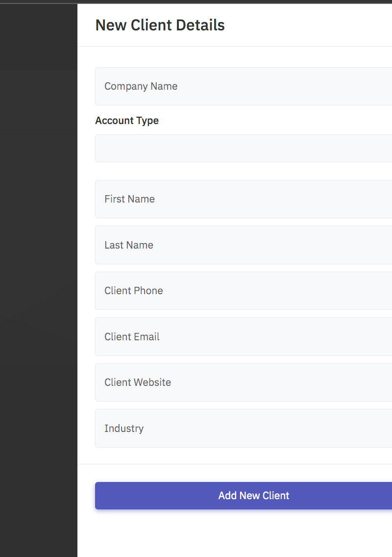Click the Company Name input field
The height and width of the screenshot is (557, 392).
[x=244, y=86]
